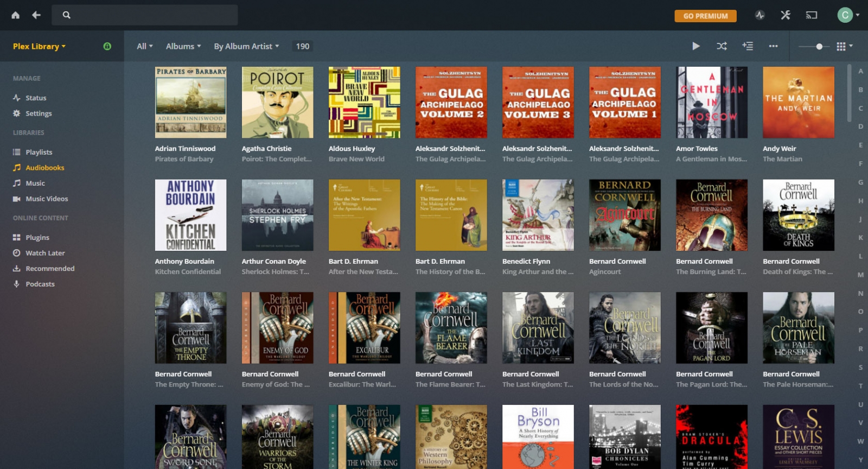
Task: Select Music library in sidebar
Action: pyautogui.click(x=35, y=183)
